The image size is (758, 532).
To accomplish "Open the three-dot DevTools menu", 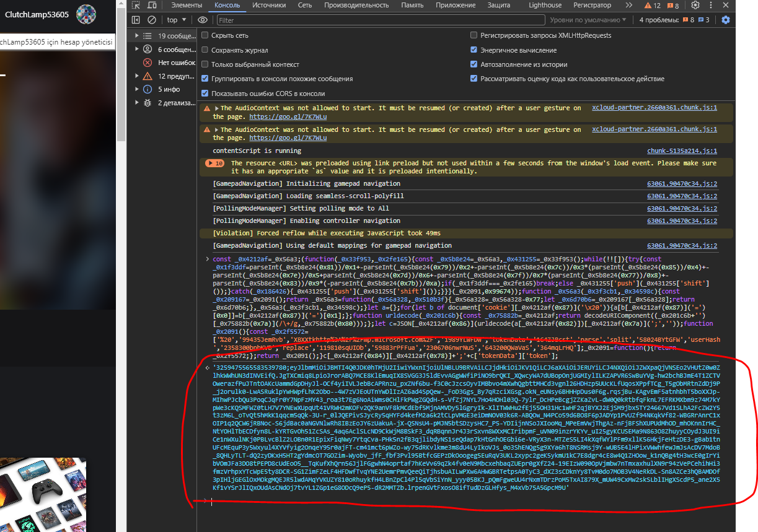I will click(710, 6).
